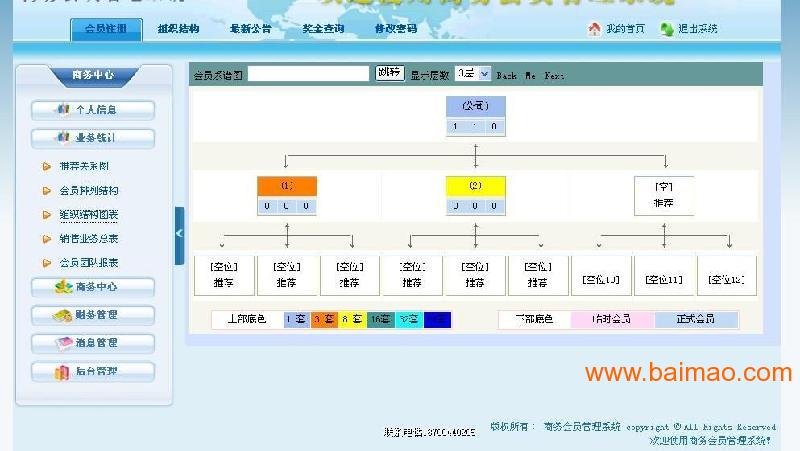Viewport: 800px width, 451px height.
Task: Switch to the 会员注册 tab
Action: click(x=106, y=29)
